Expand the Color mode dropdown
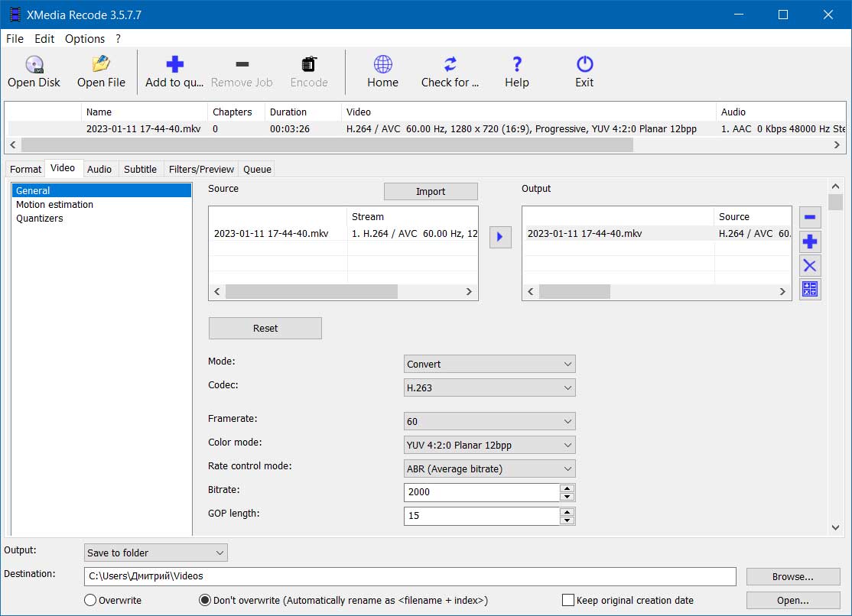 489,445
